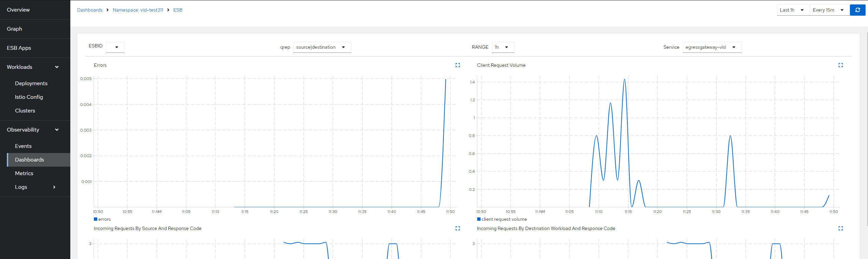Toggle the client request volume legend
Image resolution: width=868 pixels, height=259 pixels.
(x=502, y=219)
